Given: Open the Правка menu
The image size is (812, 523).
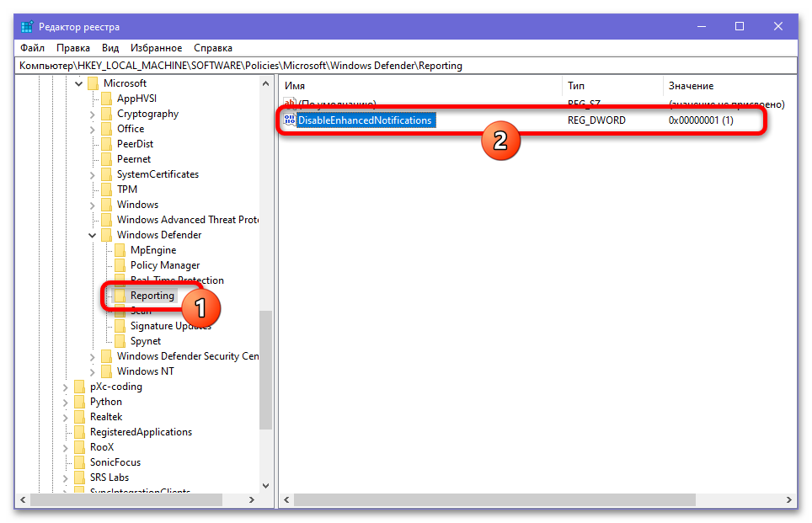Looking at the screenshot, I should [x=73, y=48].
